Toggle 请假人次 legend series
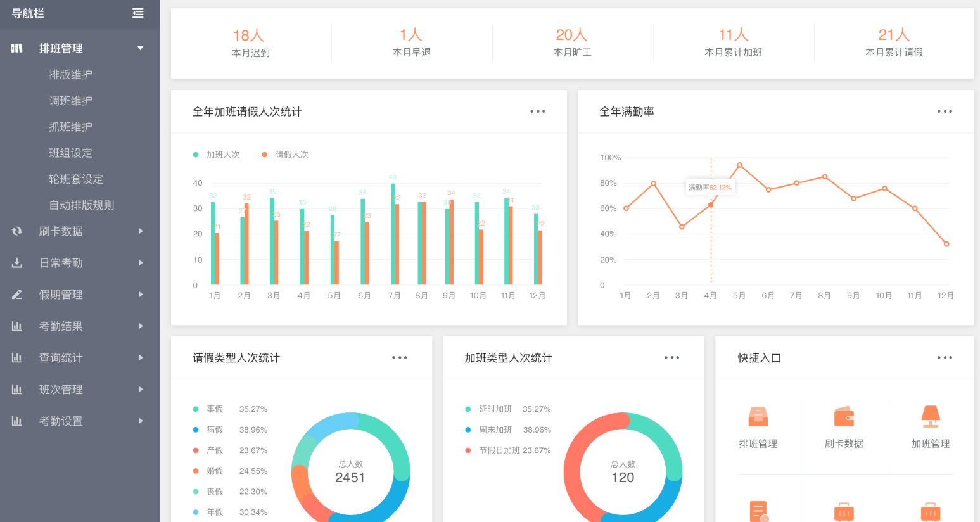This screenshot has width=980, height=522. [285, 155]
